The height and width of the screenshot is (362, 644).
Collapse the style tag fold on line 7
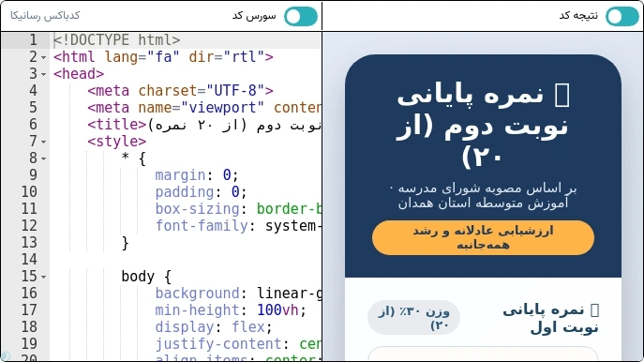click(x=43, y=142)
